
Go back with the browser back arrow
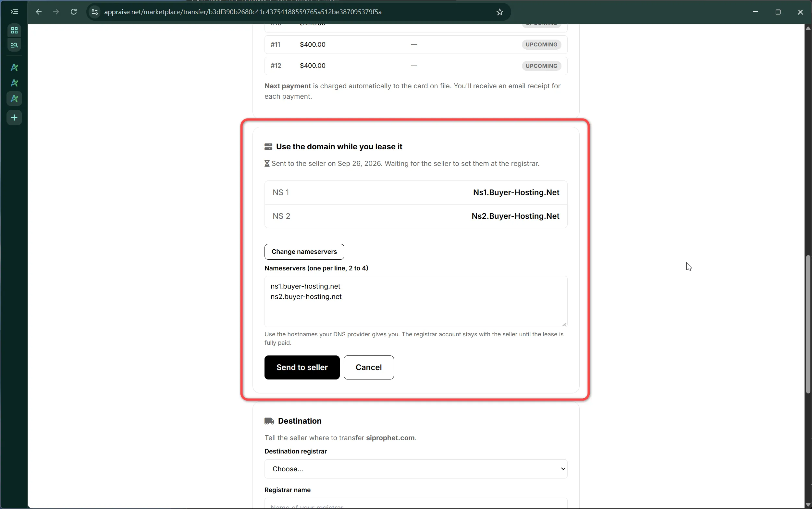pos(39,12)
